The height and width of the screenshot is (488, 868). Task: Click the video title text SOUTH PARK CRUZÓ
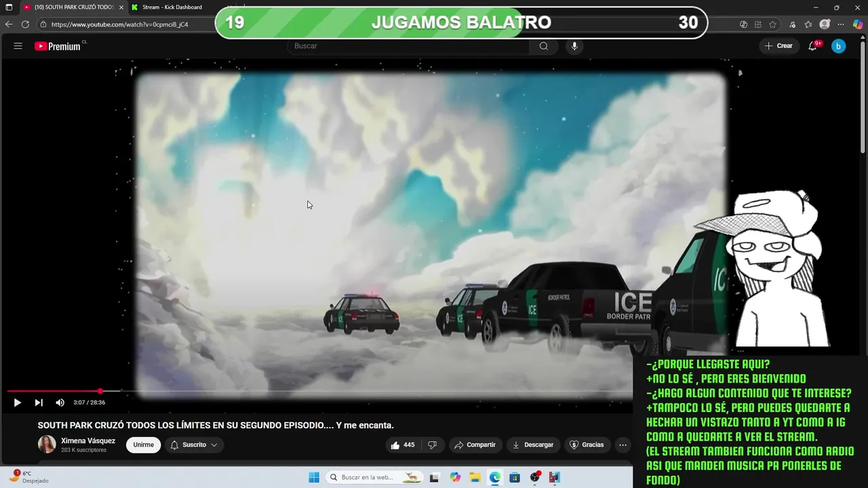[216, 425]
